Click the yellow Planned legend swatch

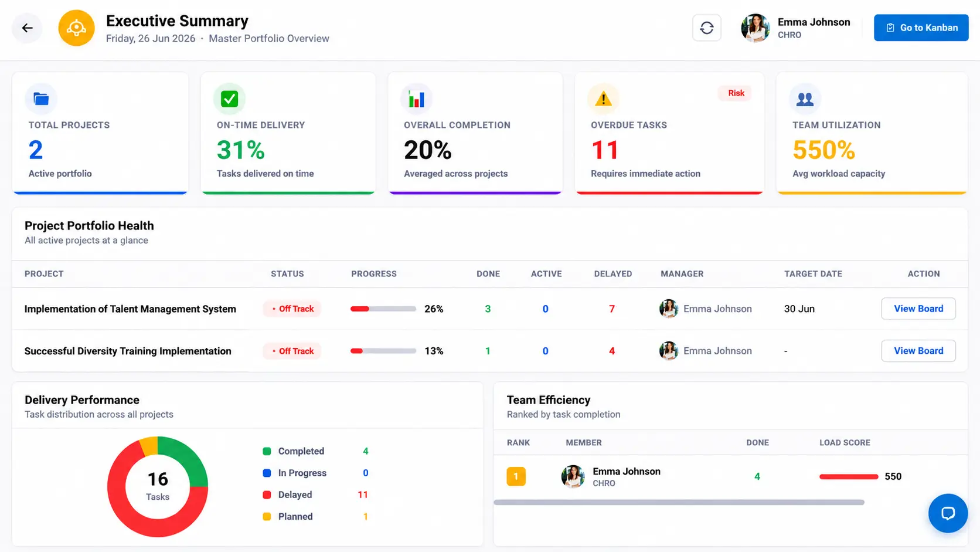click(267, 516)
